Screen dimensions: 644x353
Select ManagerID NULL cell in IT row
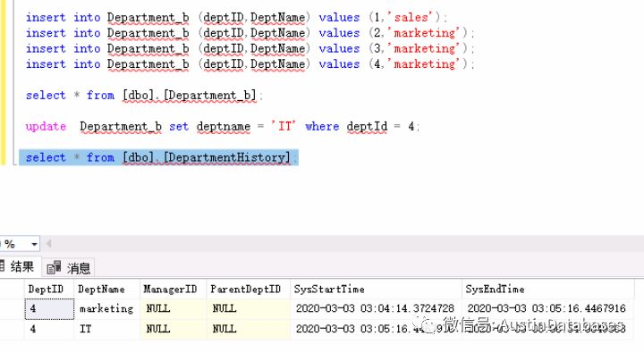tap(173, 329)
